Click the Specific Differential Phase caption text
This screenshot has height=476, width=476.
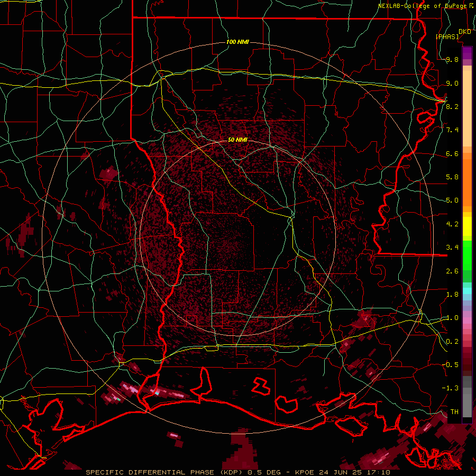tap(237, 472)
